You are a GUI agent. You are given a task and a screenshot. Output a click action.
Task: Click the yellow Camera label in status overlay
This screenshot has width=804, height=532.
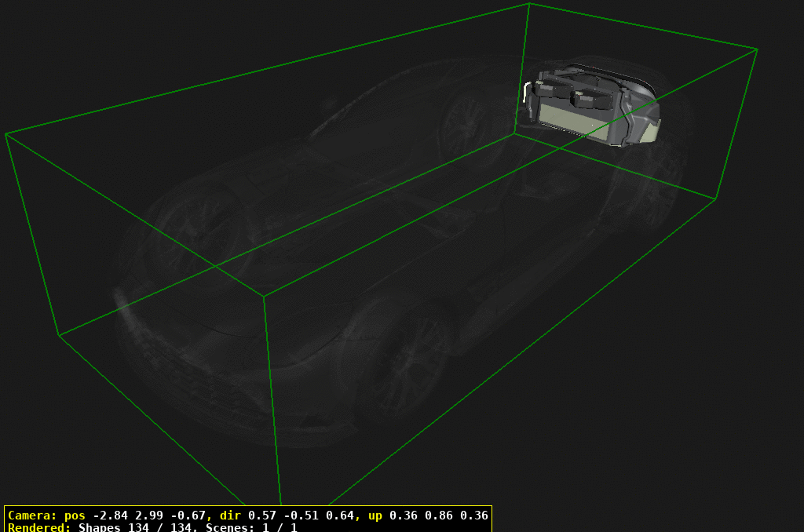(x=31, y=516)
